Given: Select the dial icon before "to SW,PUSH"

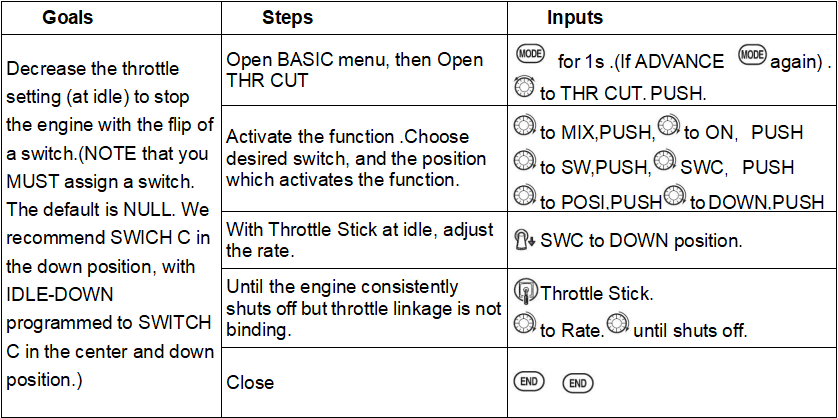Looking at the screenshot, I should (524, 162).
